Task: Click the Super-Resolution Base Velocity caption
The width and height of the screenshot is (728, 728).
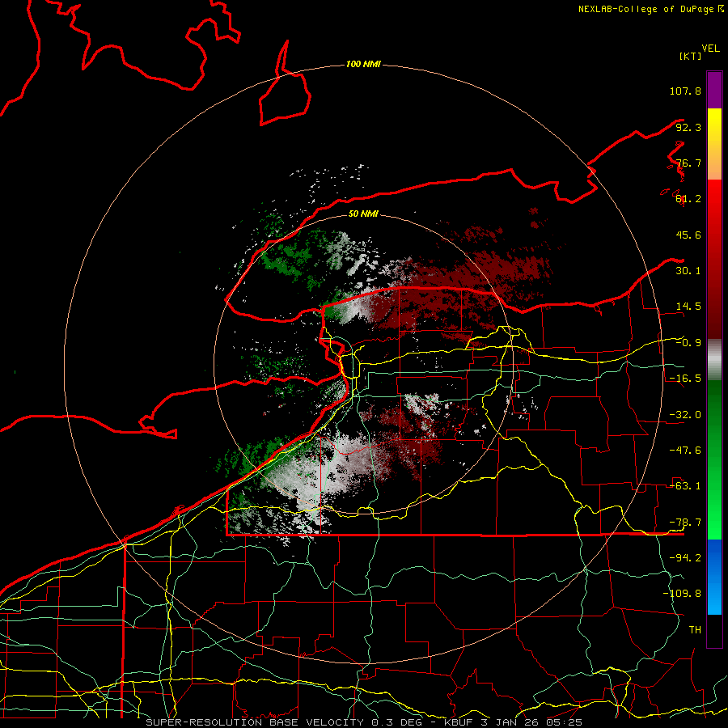Action: pos(364,722)
